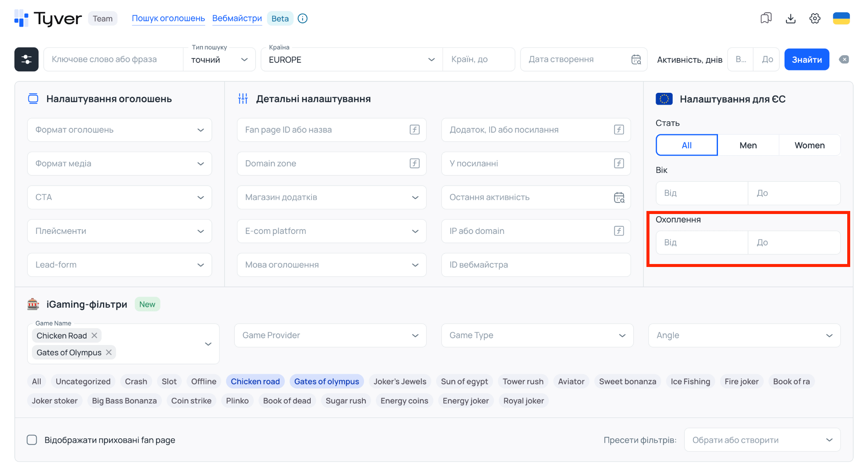Toggle the Gates of olympus game chip
Viewport: 868px width, 467px height.
(x=326, y=381)
